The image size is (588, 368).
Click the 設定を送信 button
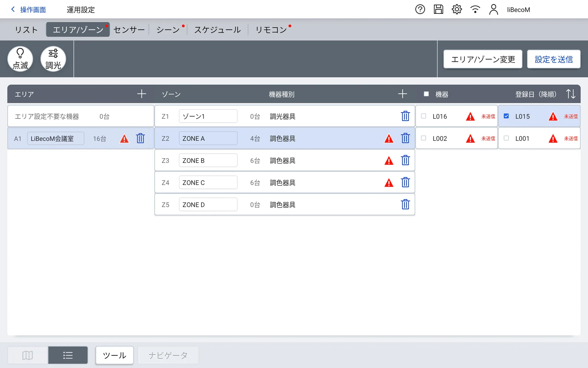pos(553,59)
